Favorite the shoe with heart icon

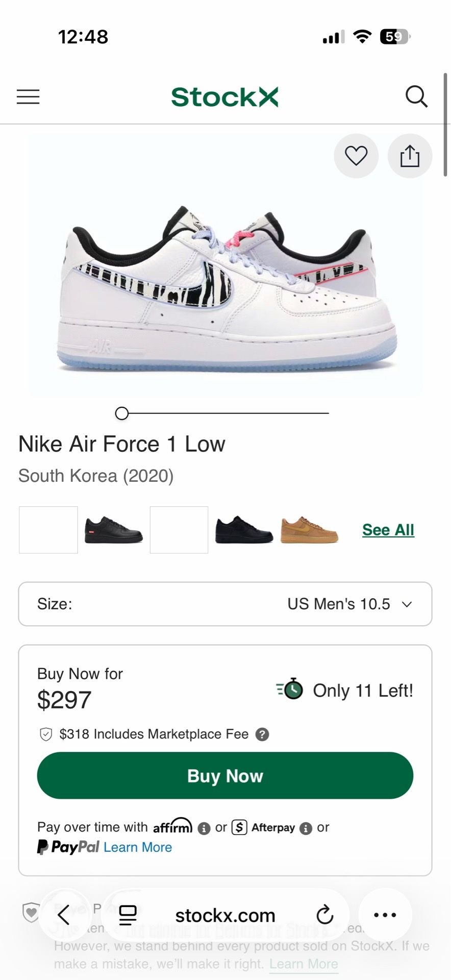coord(356,156)
